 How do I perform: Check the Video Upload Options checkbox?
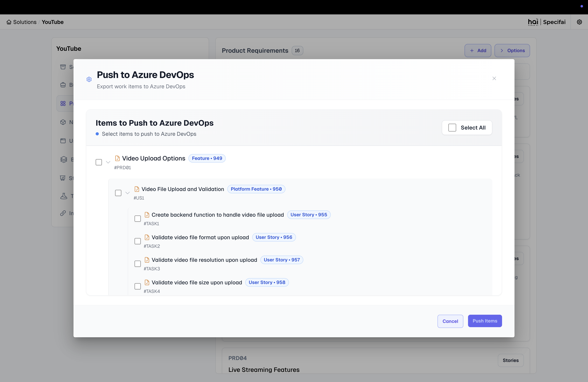99,162
